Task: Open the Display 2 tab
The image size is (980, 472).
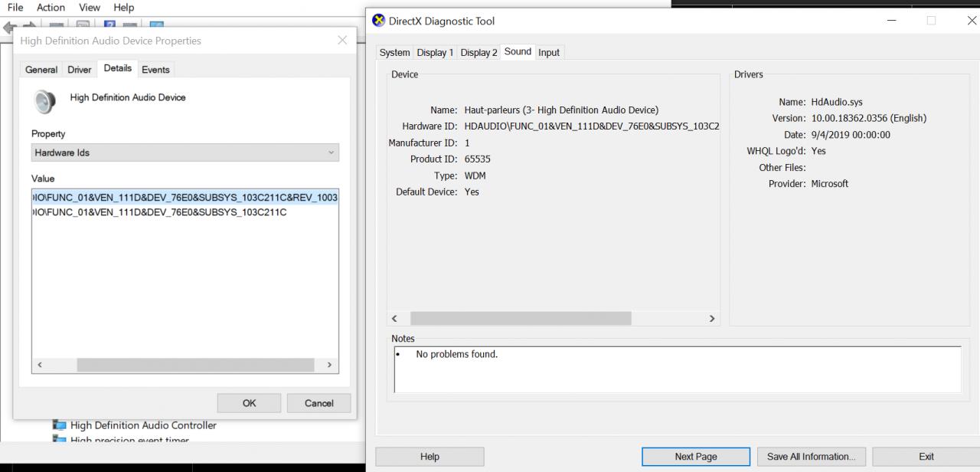Action: [x=479, y=53]
